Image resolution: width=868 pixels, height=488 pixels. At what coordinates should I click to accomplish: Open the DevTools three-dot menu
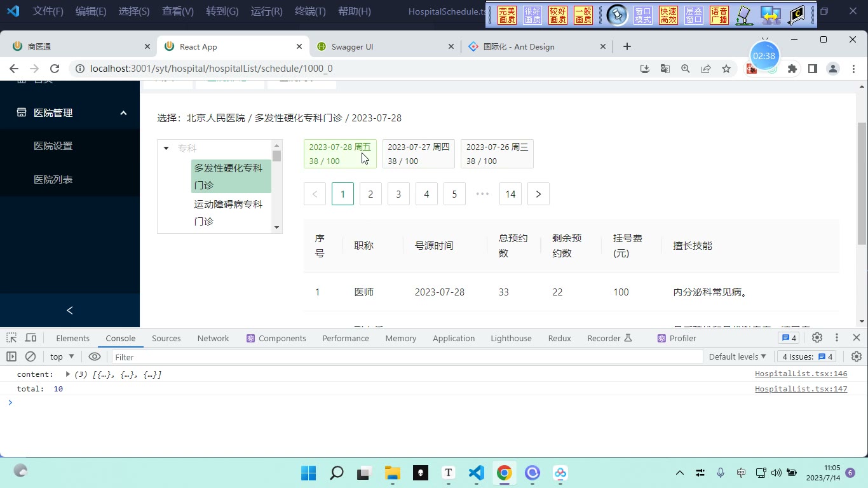pos(837,338)
